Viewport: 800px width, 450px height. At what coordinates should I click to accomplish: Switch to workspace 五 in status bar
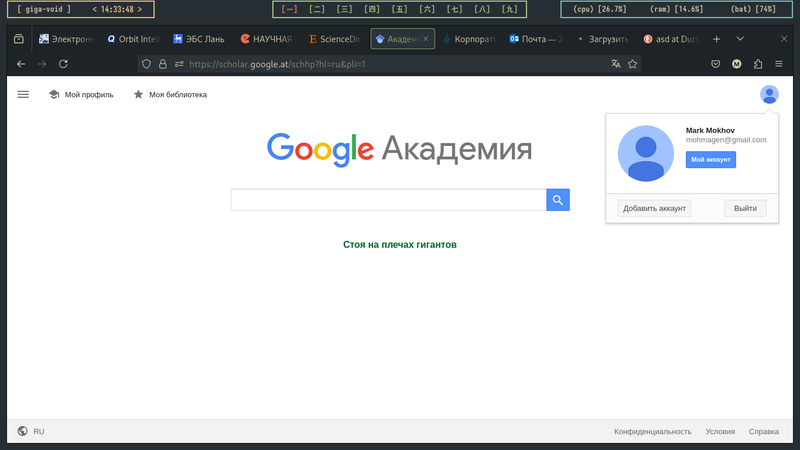pos(399,9)
